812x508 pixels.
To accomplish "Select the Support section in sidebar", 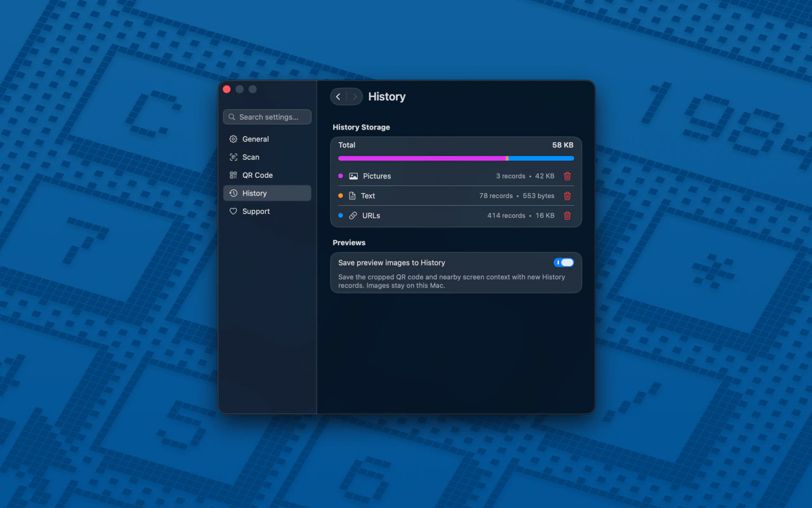I will click(267, 211).
